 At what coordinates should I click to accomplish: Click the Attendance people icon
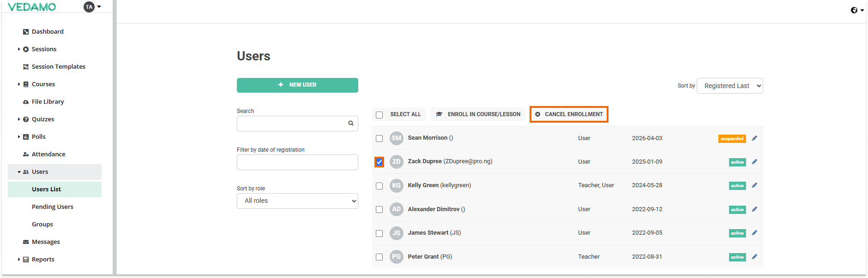coord(26,154)
